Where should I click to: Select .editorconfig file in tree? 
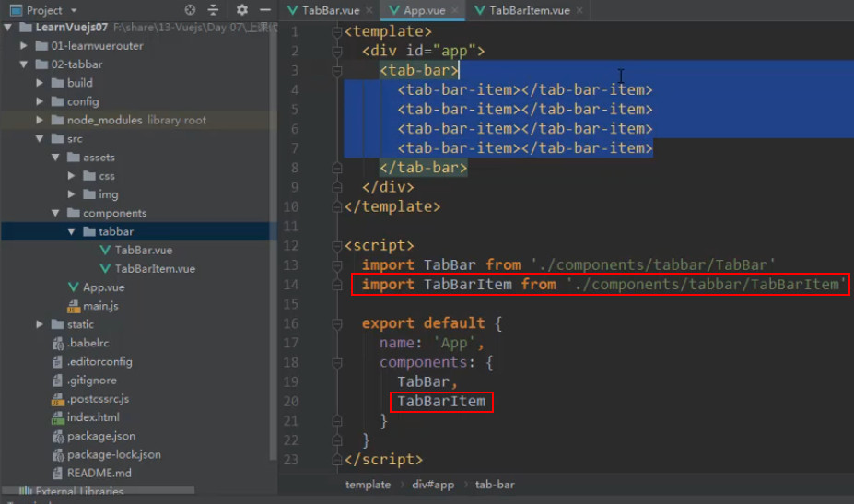[x=99, y=361]
